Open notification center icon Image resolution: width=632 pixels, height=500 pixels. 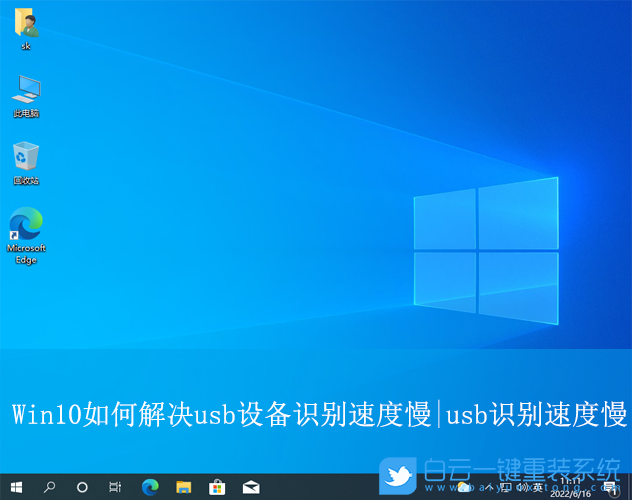(x=610, y=488)
